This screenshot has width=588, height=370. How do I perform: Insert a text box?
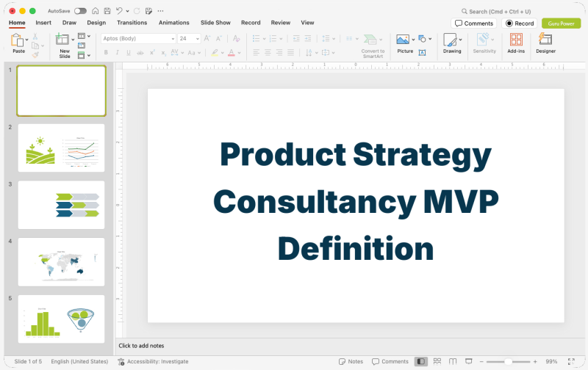click(422, 53)
